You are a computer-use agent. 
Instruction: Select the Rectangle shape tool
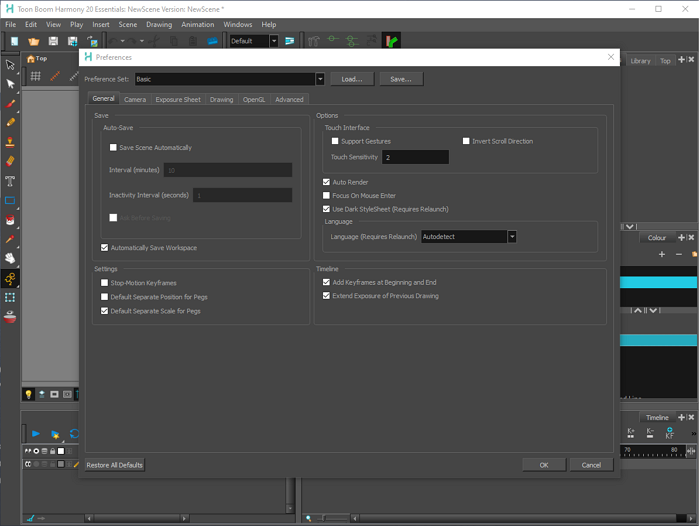pos(10,200)
